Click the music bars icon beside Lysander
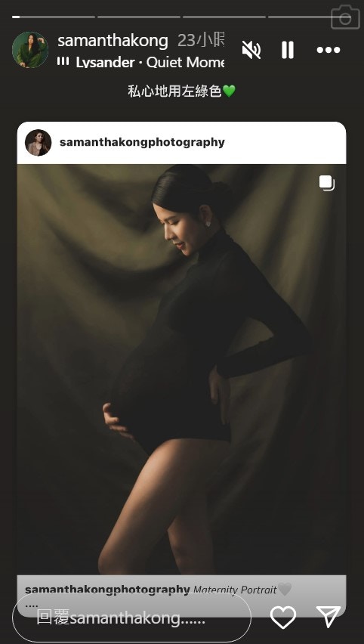Screen dimensions: 364x644 pos(63,62)
